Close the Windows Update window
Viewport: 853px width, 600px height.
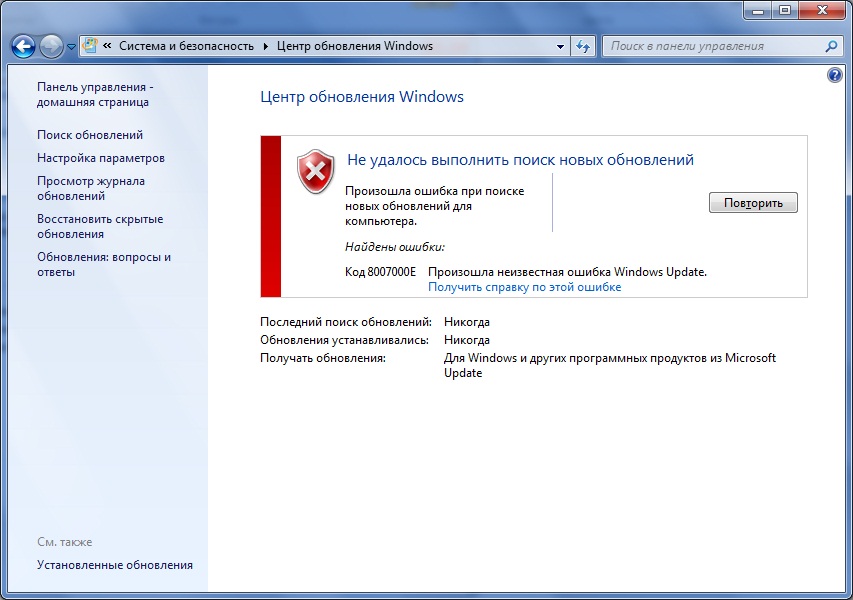pyautogui.click(x=822, y=10)
